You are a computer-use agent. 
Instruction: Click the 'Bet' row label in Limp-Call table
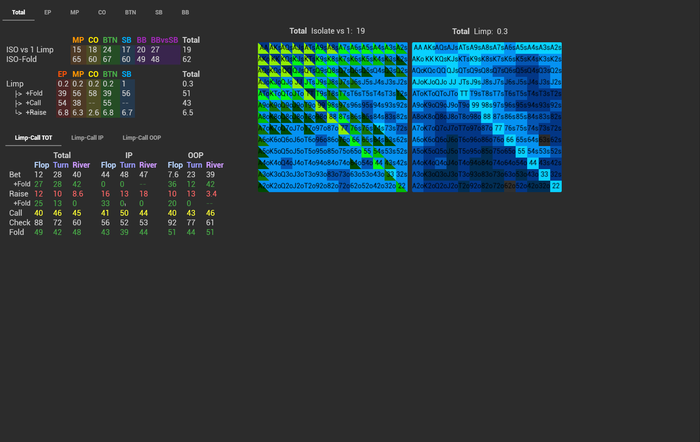(x=15, y=175)
